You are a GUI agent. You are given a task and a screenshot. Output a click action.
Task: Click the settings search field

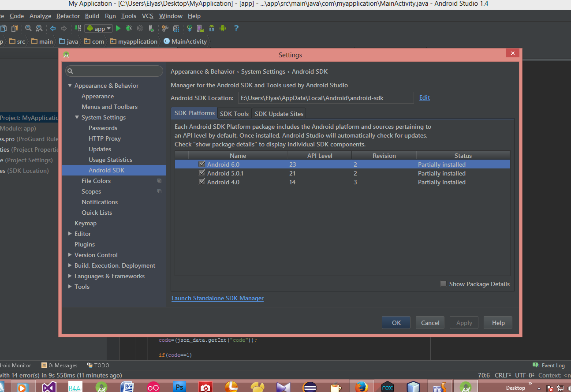click(115, 71)
